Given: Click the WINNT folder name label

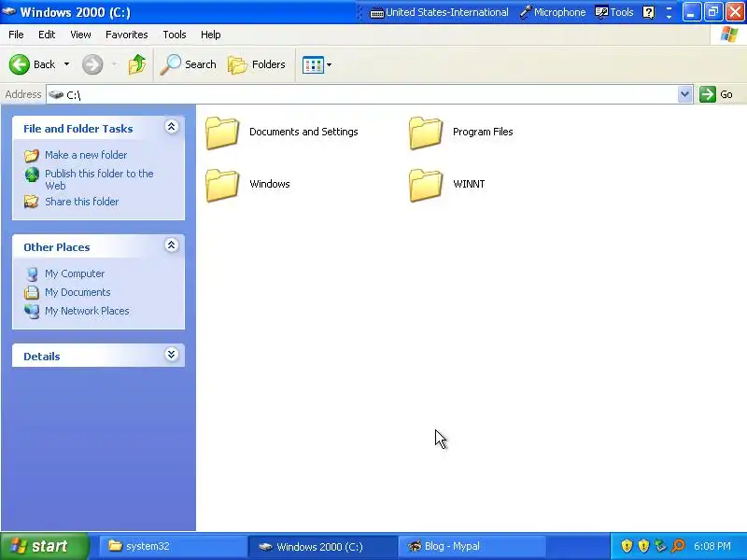Looking at the screenshot, I should click(469, 184).
